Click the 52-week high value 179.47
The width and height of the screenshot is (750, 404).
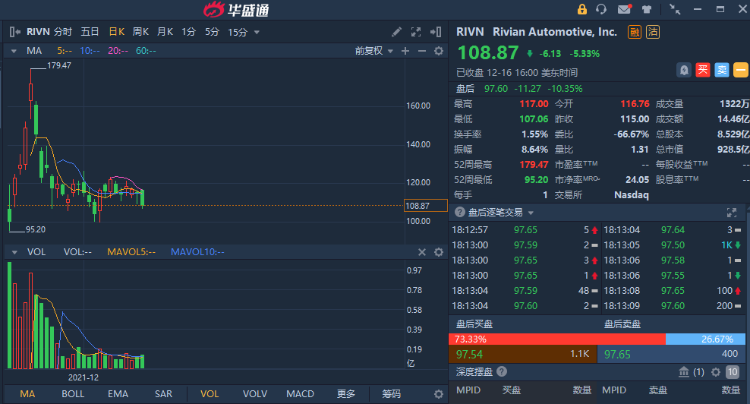pyautogui.click(x=534, y=164)
